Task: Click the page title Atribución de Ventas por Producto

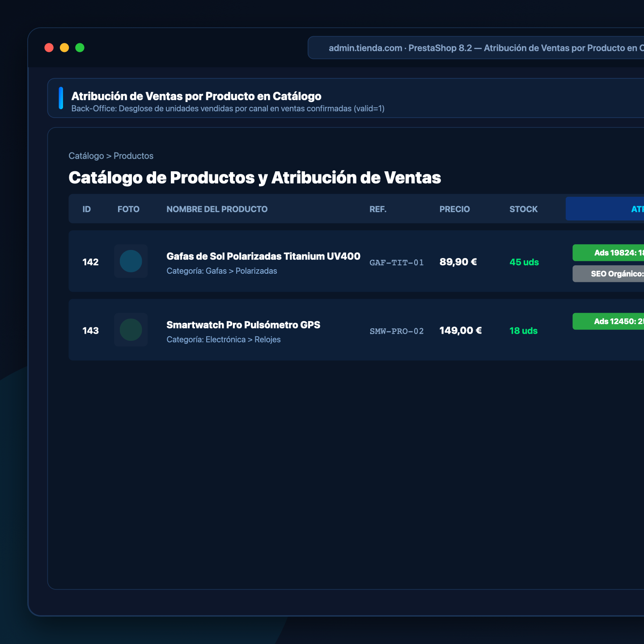Action: (196, 96)
